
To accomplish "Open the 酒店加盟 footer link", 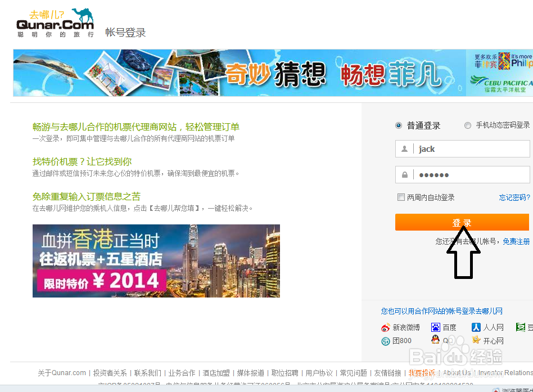I will coord(216,373).
